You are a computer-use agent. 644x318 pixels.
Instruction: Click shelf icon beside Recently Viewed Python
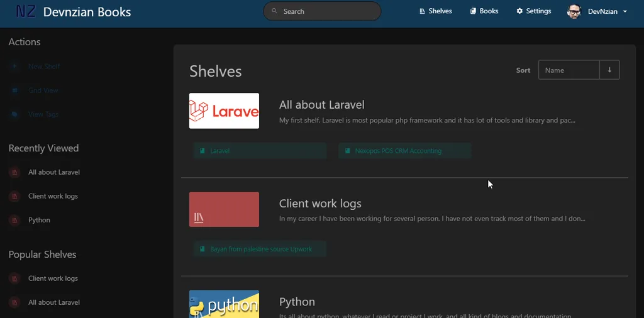(15, 221)
